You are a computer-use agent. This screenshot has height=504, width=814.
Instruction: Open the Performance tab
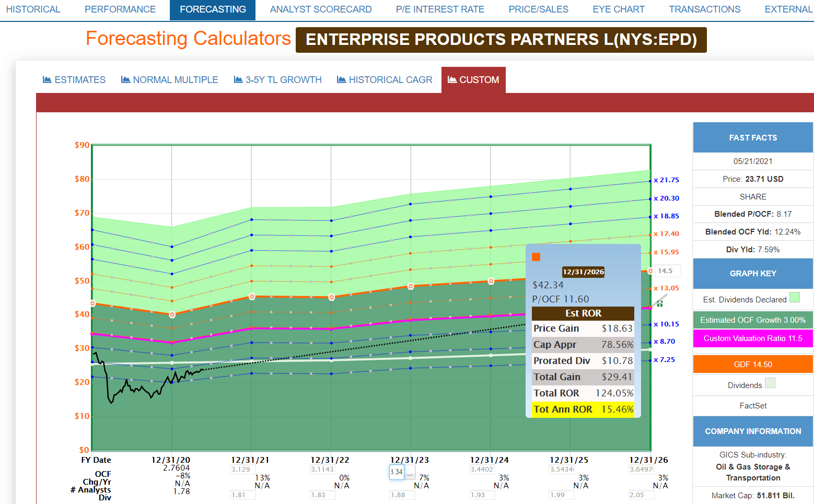(120, 9)
